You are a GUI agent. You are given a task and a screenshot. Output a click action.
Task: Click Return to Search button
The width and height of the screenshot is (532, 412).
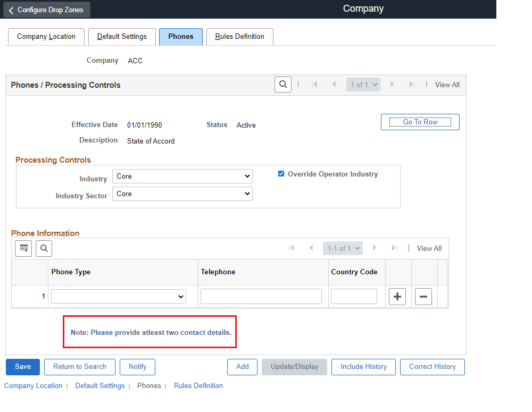(80, 367)
